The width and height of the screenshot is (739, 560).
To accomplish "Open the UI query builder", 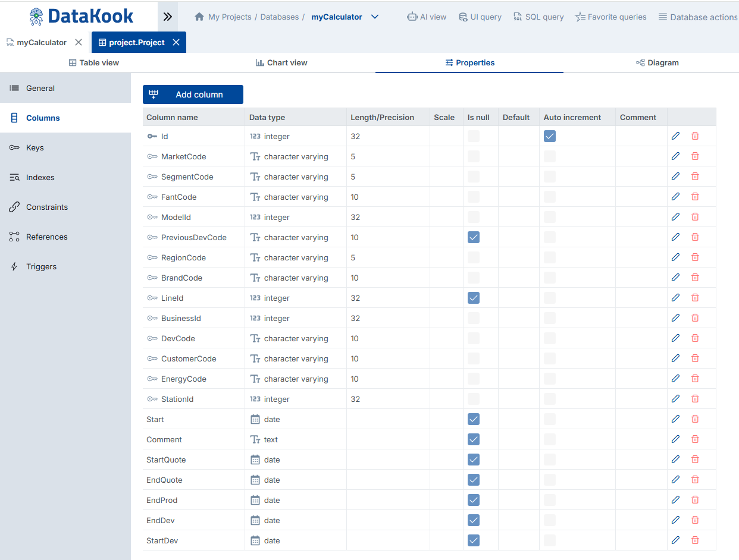I will [x=480, y=17].
